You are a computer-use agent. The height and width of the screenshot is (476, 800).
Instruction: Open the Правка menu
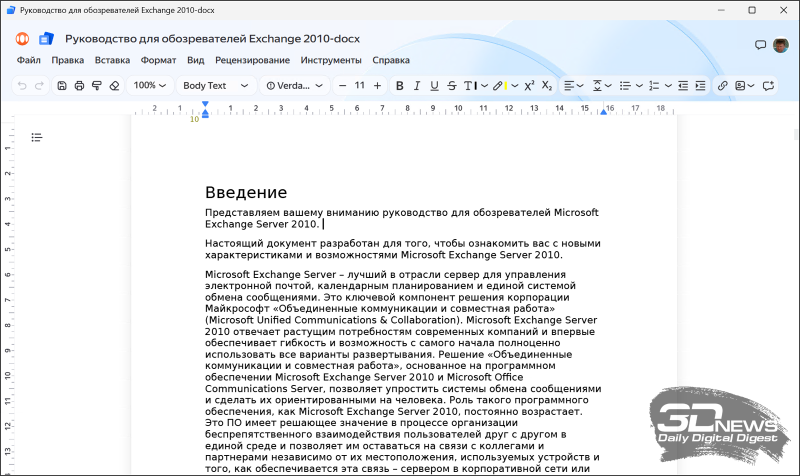pos(67,60)
